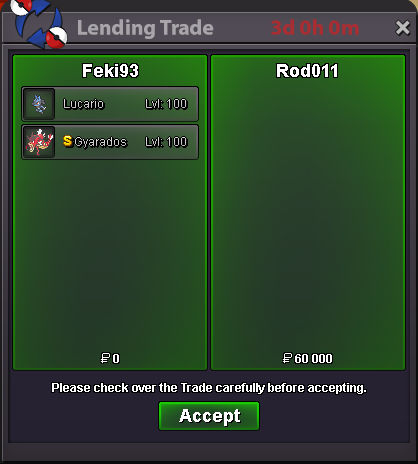Click the trade check warning message
Viewport: 418px width, 464px height.
tap(209, 388)
